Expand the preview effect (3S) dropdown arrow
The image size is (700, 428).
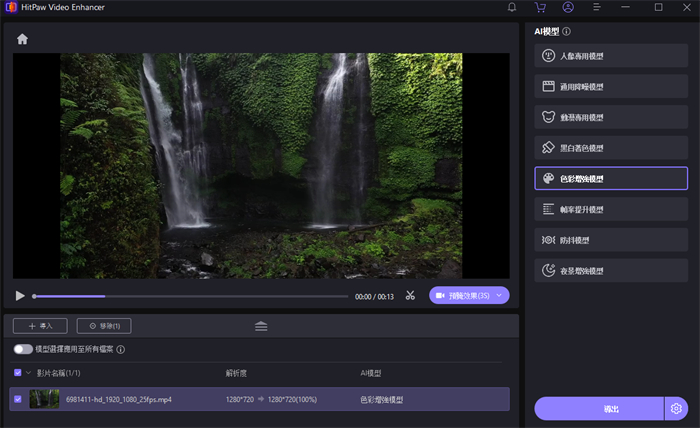click(x=499, y=296)
